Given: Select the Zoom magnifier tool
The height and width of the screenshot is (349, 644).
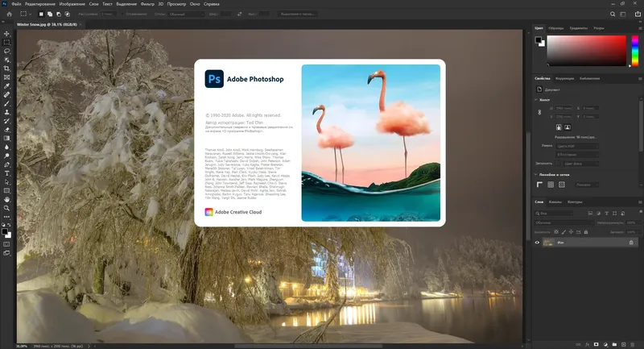Looking at the screenshot, I should [x=7, y=207].
